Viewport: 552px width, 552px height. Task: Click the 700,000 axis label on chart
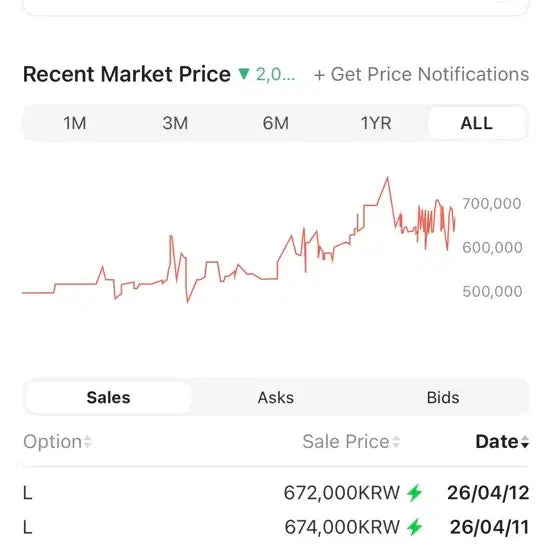[x=492, y=203]
